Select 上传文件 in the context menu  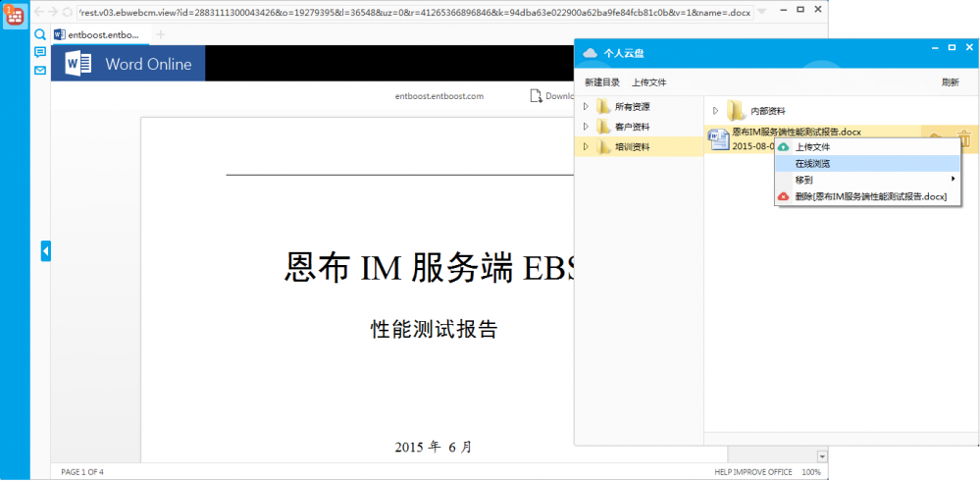(x=867, y=147)
